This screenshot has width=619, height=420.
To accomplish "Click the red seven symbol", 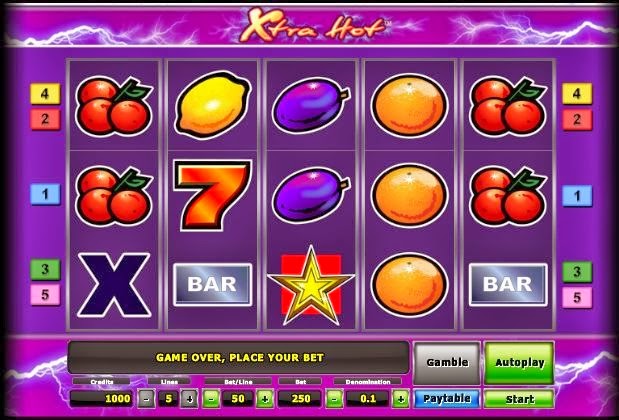I will (x=212, y=195).
